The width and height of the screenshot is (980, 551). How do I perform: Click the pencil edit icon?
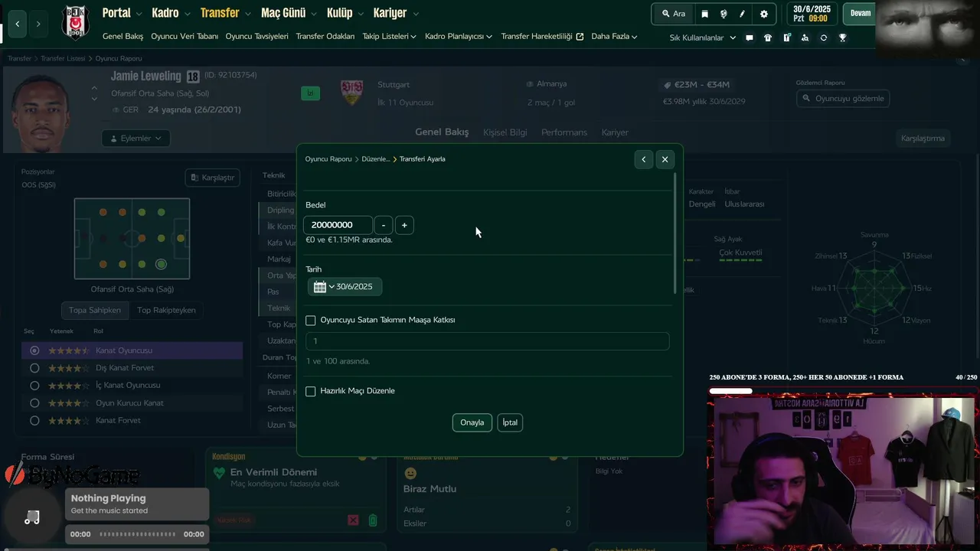(x=742, y=14)
